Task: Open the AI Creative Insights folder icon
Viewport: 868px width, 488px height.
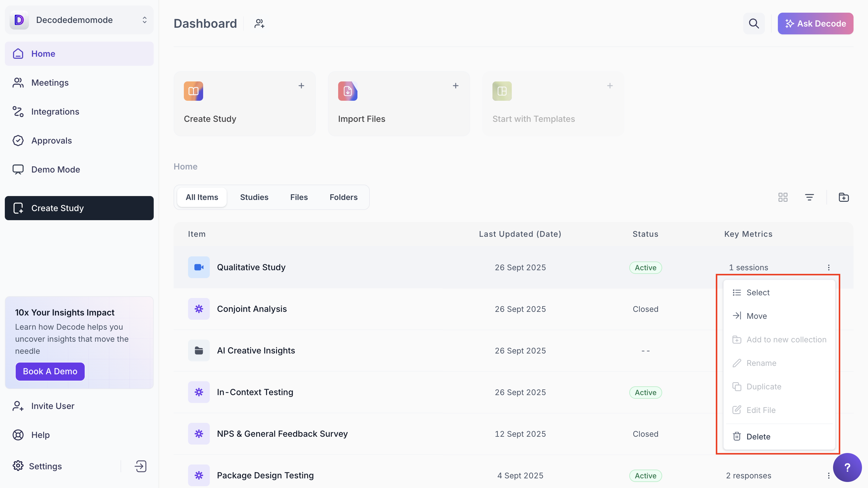Action: coord(199,350)
